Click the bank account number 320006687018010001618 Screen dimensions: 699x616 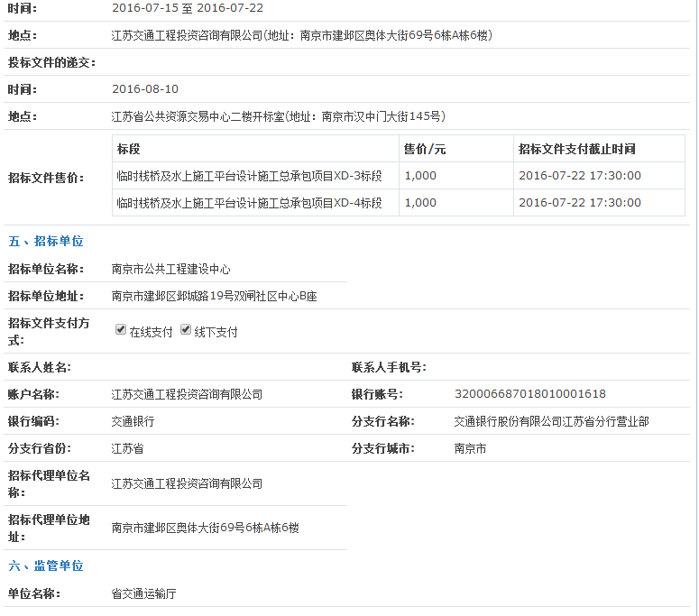(530, 394)
